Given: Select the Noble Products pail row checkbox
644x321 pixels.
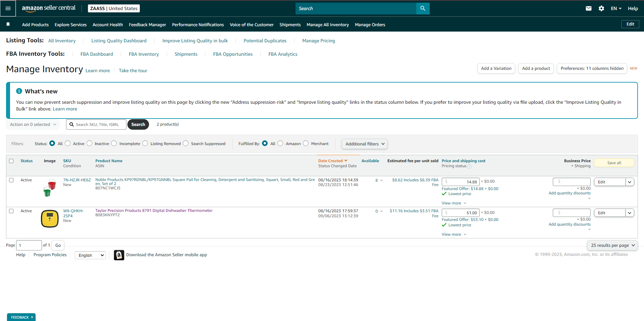Looking at the screenshot, I should [11, 180].
